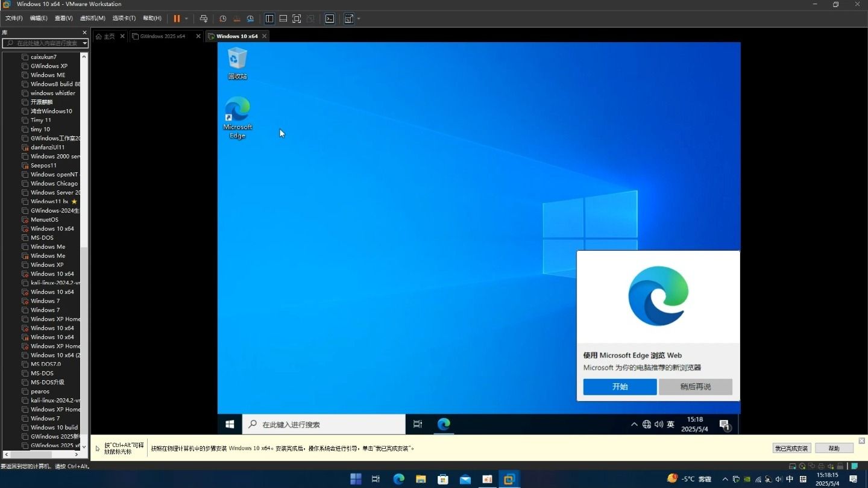Open the 查看(V) menu
This screenshot has height=488, width=868.
click(64, 19)
